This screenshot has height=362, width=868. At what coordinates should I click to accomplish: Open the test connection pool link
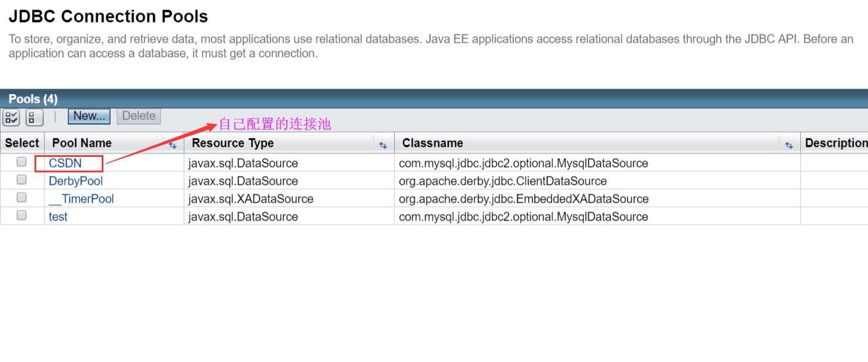58,216
